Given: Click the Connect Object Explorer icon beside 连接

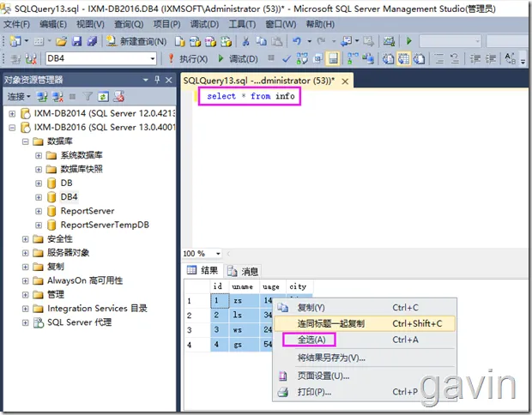Looking at the screenshot, I should pyautogui.click(x=42, y=97).
